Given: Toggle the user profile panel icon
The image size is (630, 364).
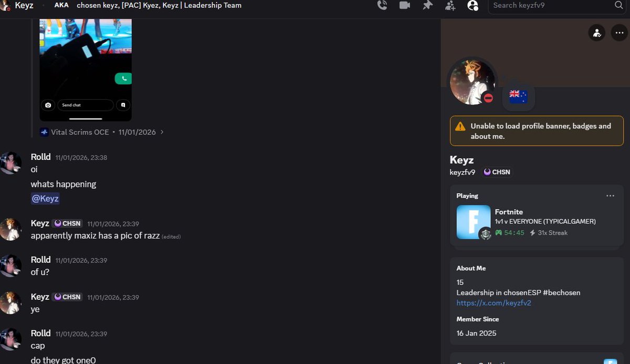Looking at the screenshot, I should pos(472,5).
